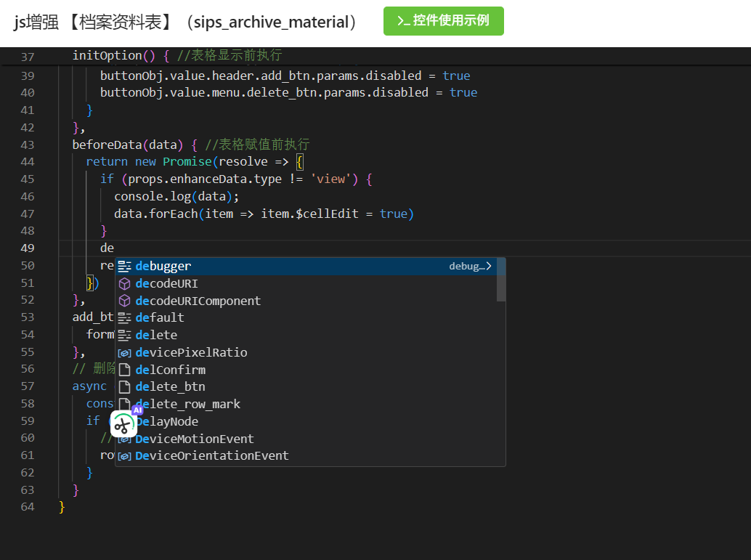Place cursor after 'de' on line 49
Image resolution: width=751 pixels, height=560 pixels.
pyautogui.click(x=115, y=248)
